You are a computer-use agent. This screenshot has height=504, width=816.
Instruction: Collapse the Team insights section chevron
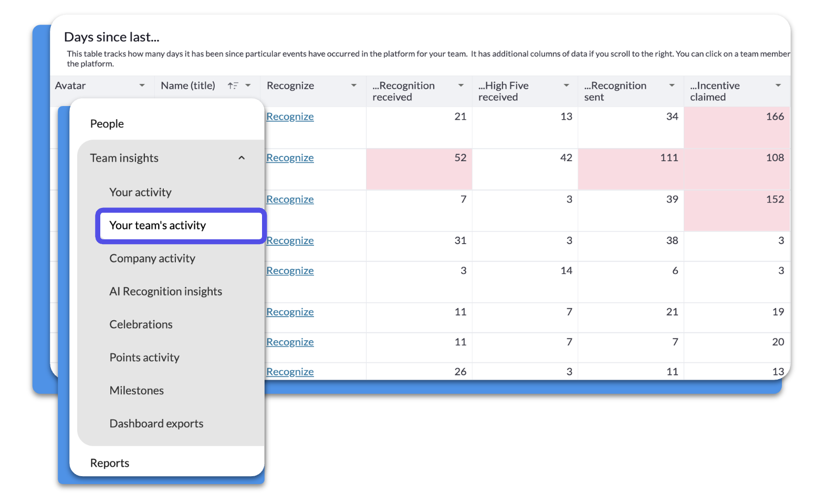(242, 158)
